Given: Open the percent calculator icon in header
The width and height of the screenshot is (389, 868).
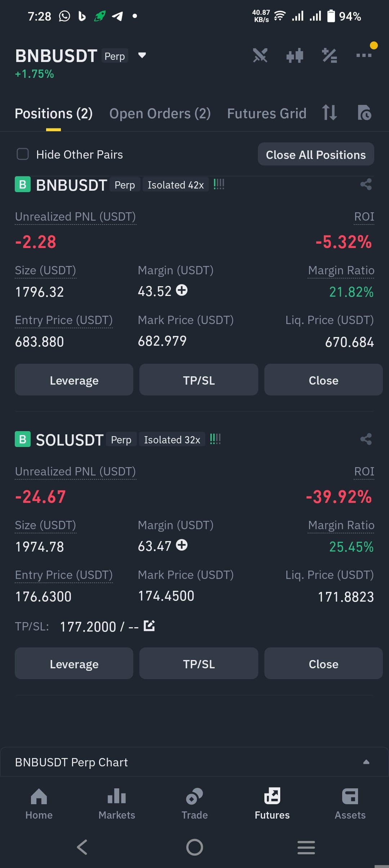Looking at the screenshot, I should 329,56.
